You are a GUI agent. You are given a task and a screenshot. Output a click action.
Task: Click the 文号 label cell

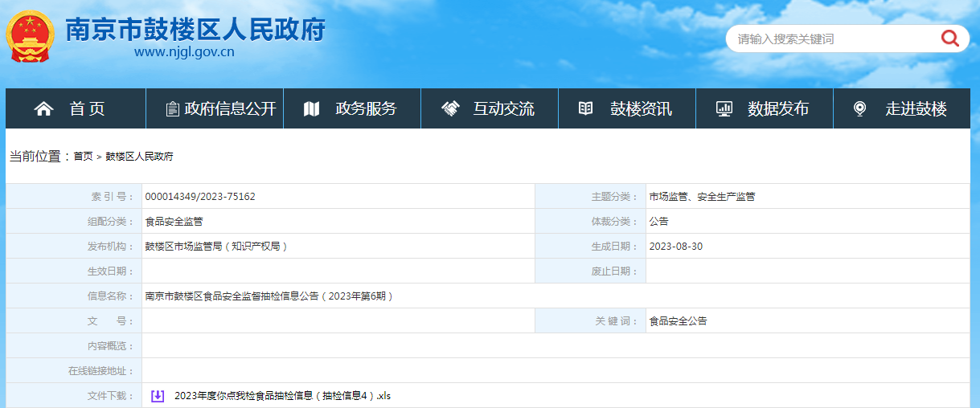click(74, 321)
